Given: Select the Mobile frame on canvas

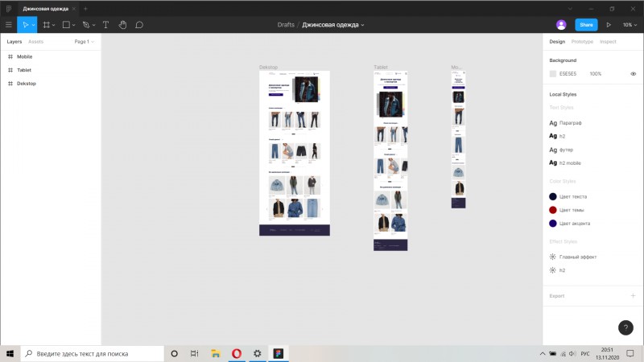Looking at the screenshot, I should [458, 139].
